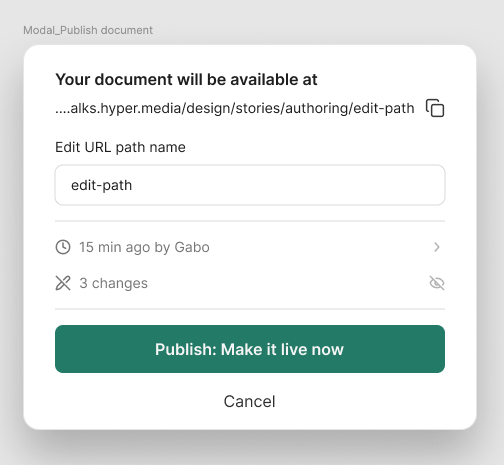This screenshot has height=465, width=504.
Task: Cancel the publish dialog
Action: coord(250,401)
